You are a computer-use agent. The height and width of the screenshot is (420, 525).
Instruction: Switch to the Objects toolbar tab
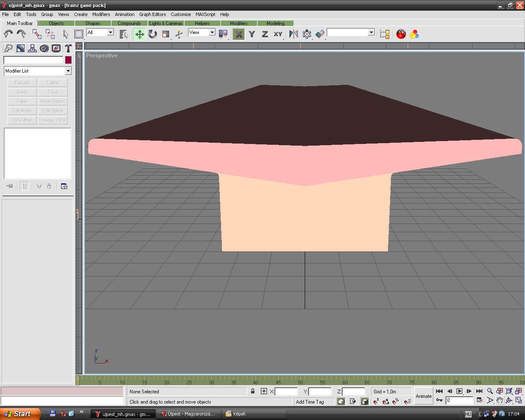[x=56, y=23]
